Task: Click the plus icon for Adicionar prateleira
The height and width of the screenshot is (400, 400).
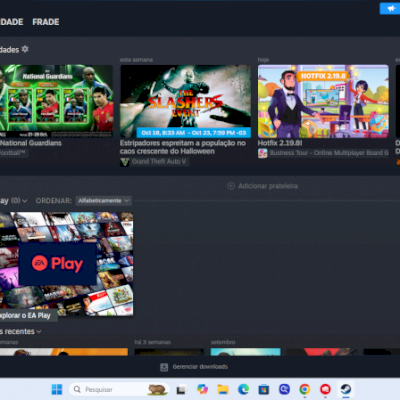Action: 231,186
